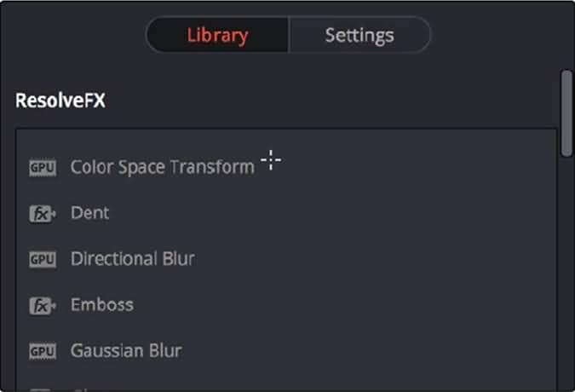Click the GPU icon beside Color Space Transform
Viewport: 575px width, 392px height.
click(x=42, y=167)
